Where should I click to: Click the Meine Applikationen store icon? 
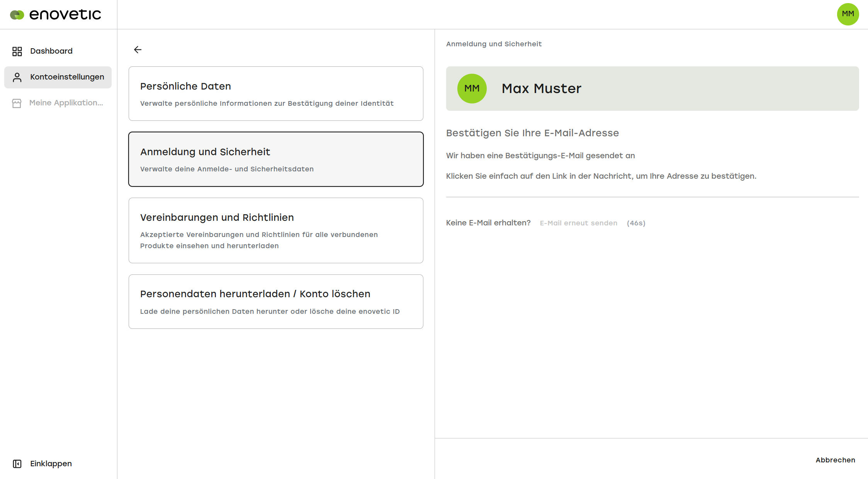[17, 103]
